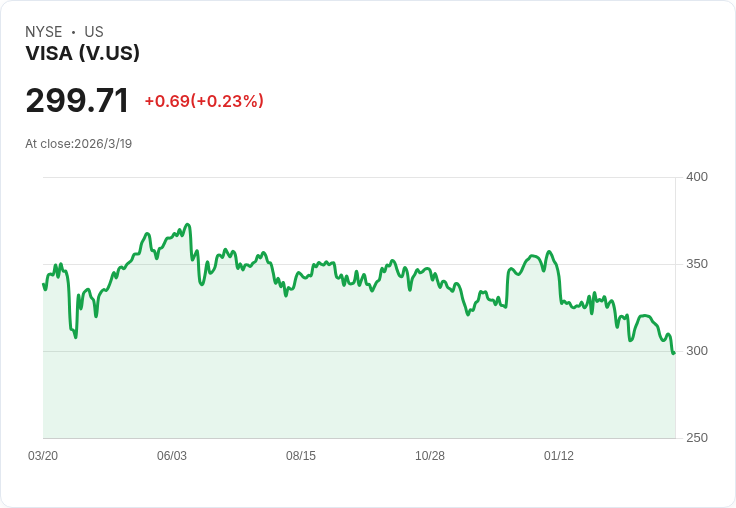This screenshot has height=508, width=736.
Task: Click the highest peak of the price line
Action: [187, 225]
